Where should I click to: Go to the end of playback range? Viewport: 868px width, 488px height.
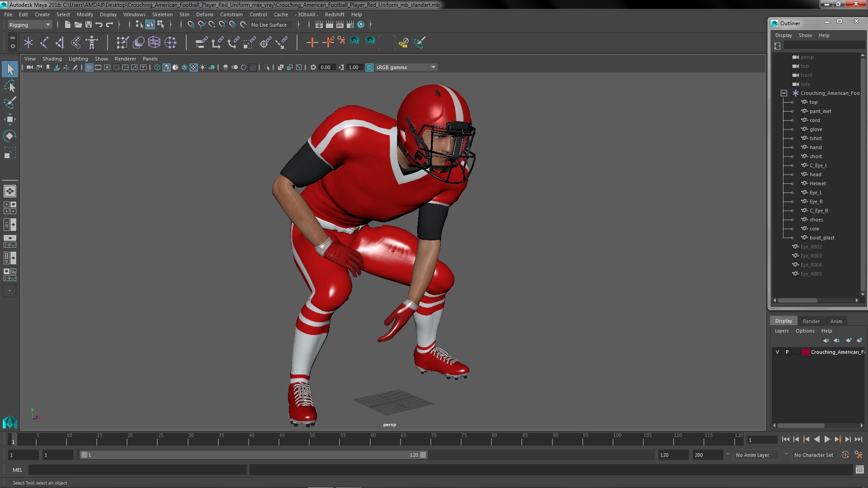coord(859,439)
